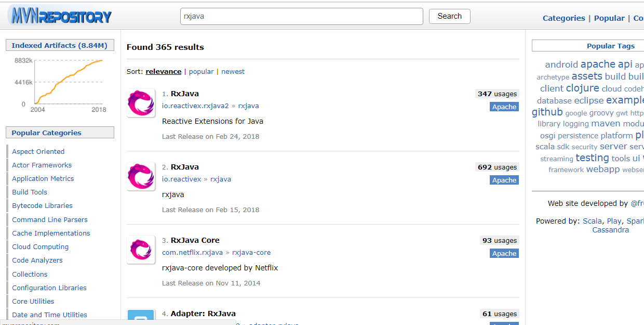The image size is (644, 325).
Task: Open Build Tools category
Action: pyautogui.click(x=30, y=192)
